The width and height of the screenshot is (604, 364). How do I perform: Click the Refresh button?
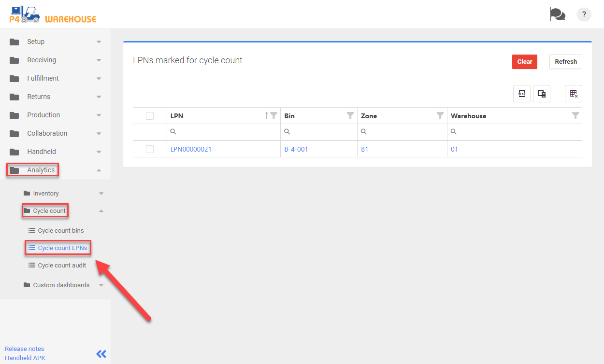[565, 62]
